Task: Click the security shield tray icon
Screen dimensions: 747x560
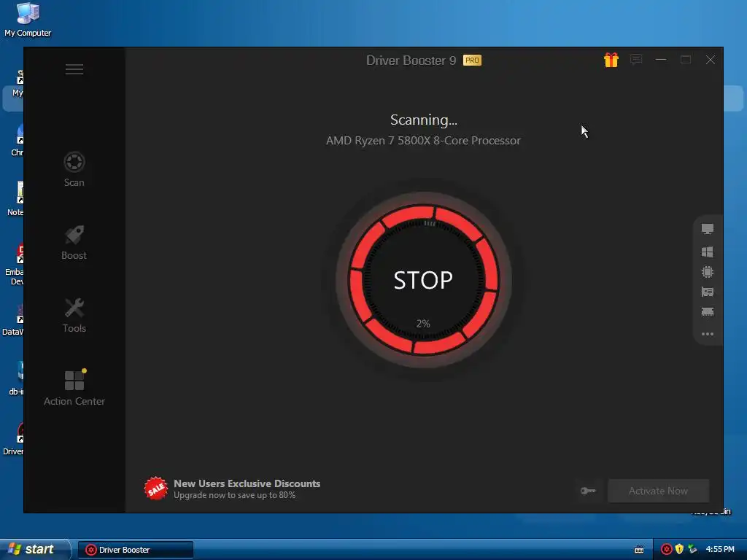Action: click(x=679, y=550)
